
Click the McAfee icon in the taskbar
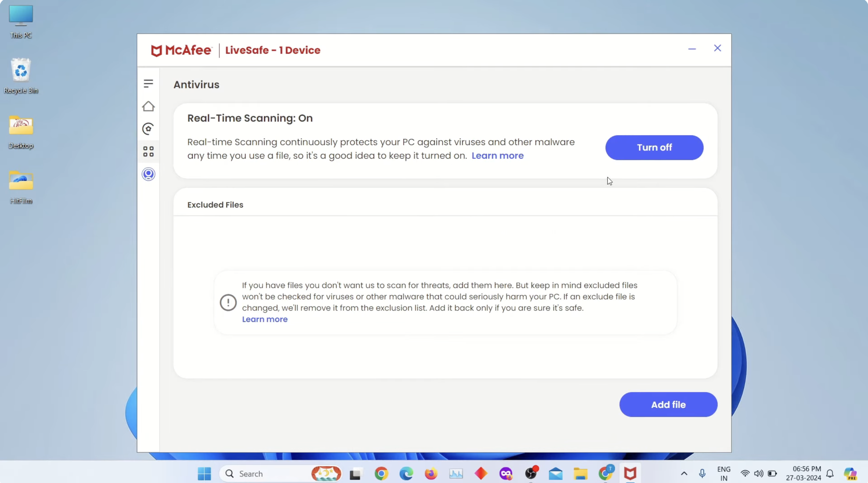(x=630, y=474)
